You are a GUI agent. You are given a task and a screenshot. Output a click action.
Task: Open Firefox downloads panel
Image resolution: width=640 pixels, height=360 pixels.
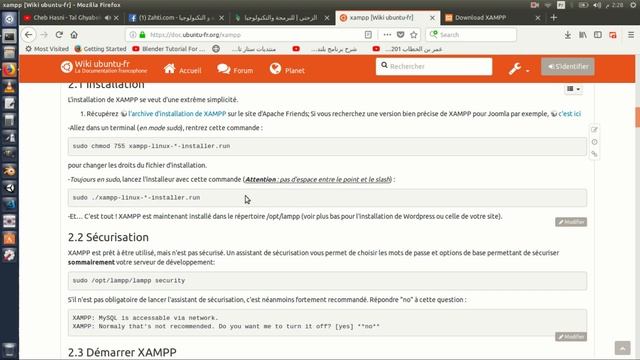(x=568, y=35)
